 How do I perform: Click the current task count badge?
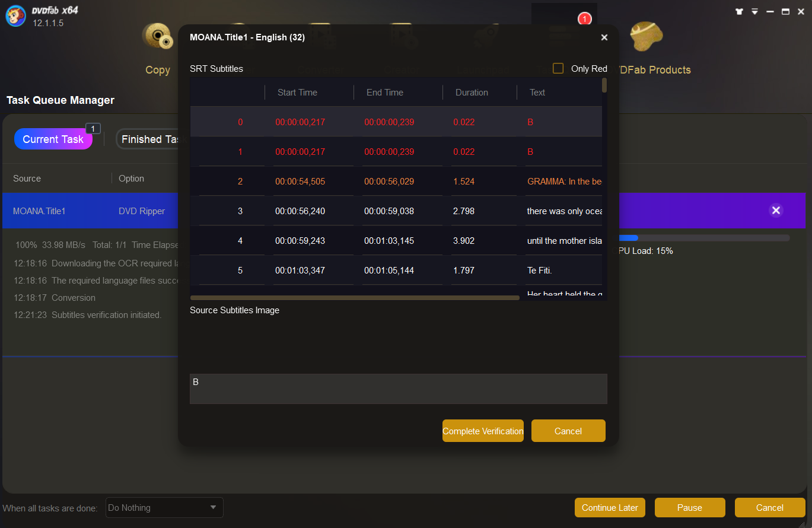tap(93, 129)
